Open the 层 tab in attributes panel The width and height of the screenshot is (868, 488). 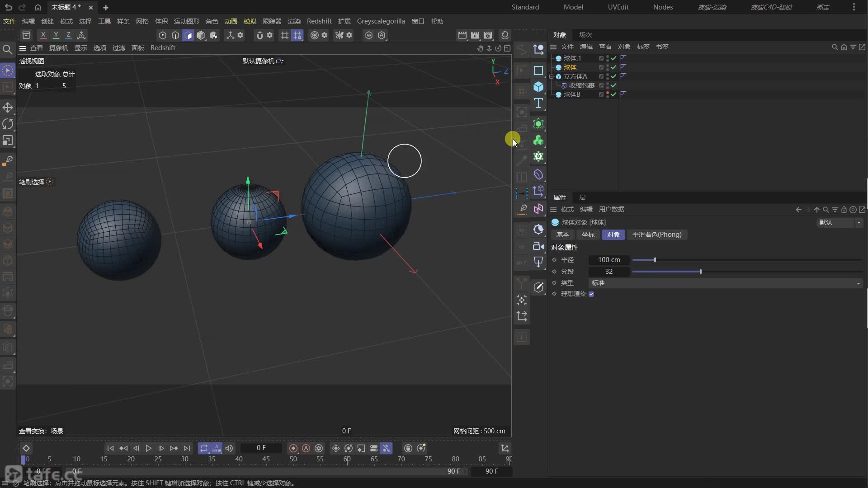pyautogui.click(x=582, y=197)
